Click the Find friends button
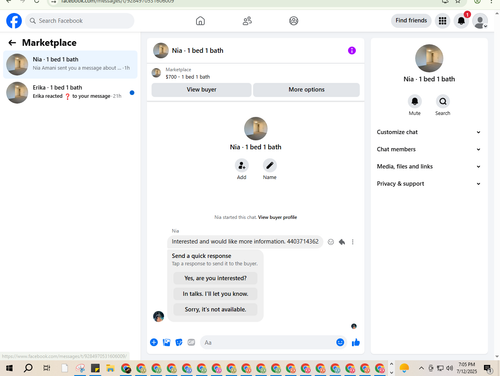Image resolution: width=500 pixels, height=376 pixels. [411, 20]
